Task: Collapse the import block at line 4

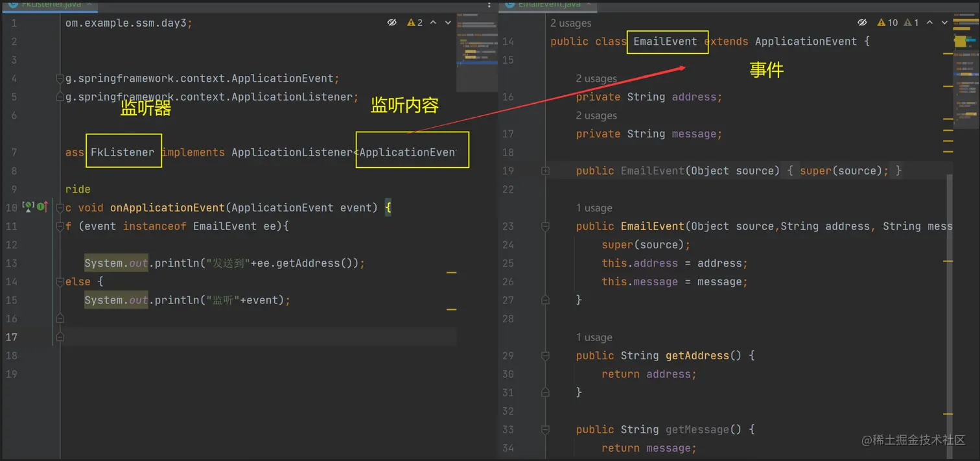Action: click(60, 78)
